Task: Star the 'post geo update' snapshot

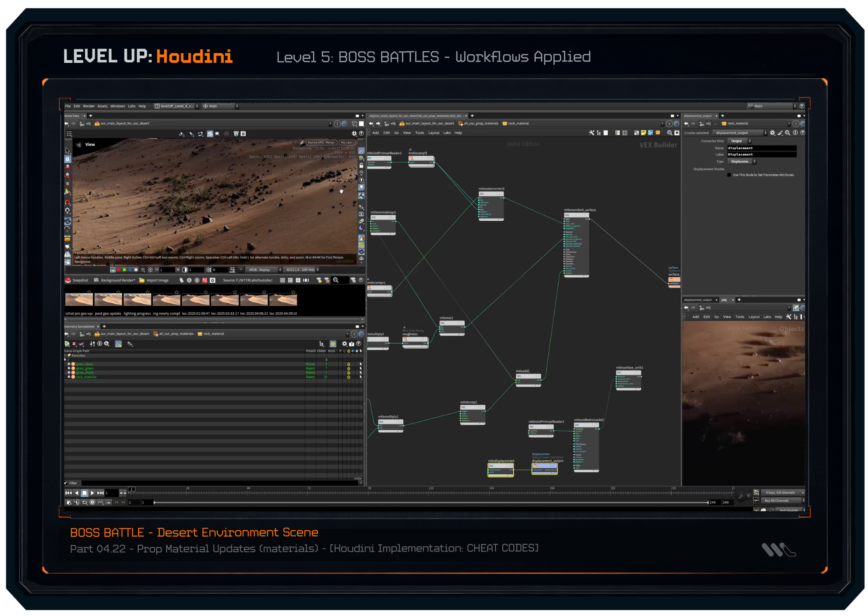Action: pyautogui.click(x=119, y=292)
